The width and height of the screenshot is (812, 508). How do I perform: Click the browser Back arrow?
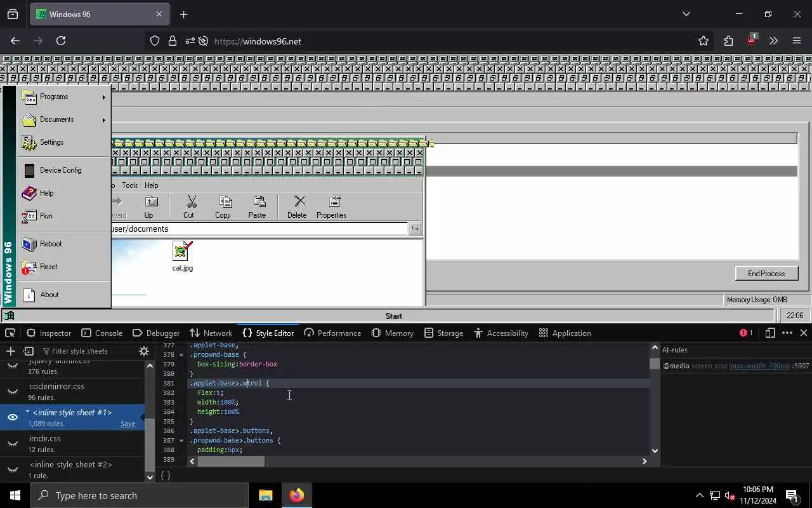[15, 41]
